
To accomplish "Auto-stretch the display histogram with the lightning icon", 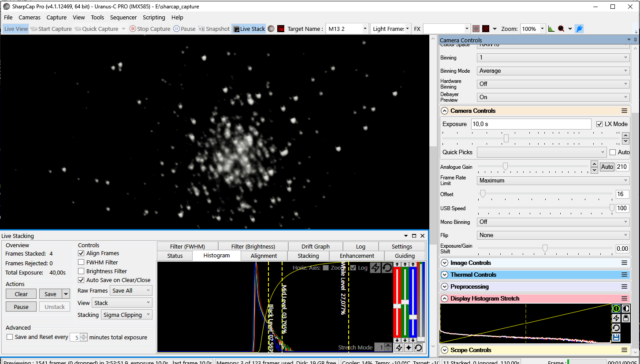I will tap(616, 318).
